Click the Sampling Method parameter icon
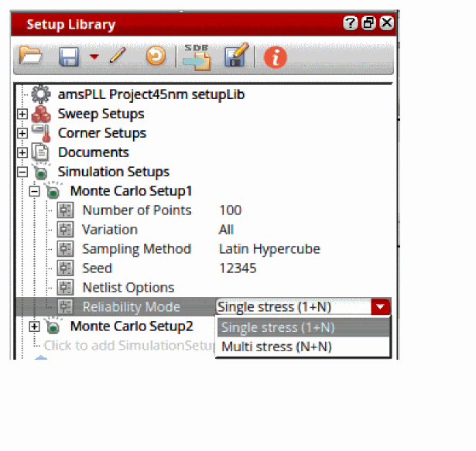 pyautogui.click(x=65, y=249)
